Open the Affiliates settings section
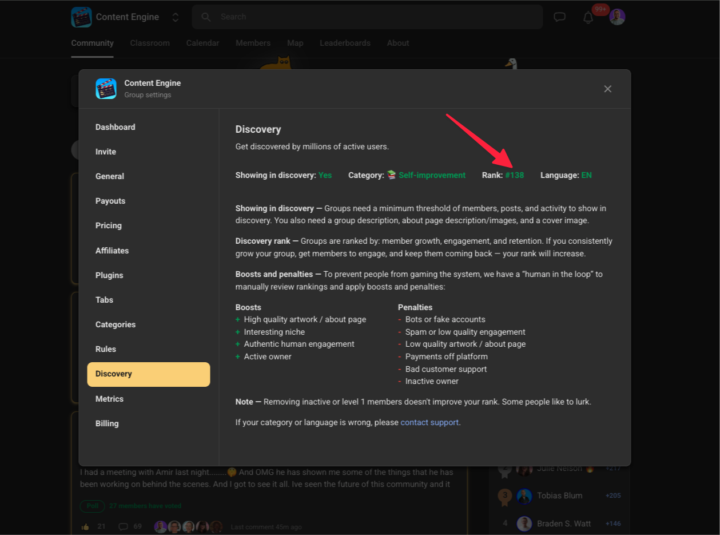 (x=112, y=250)
